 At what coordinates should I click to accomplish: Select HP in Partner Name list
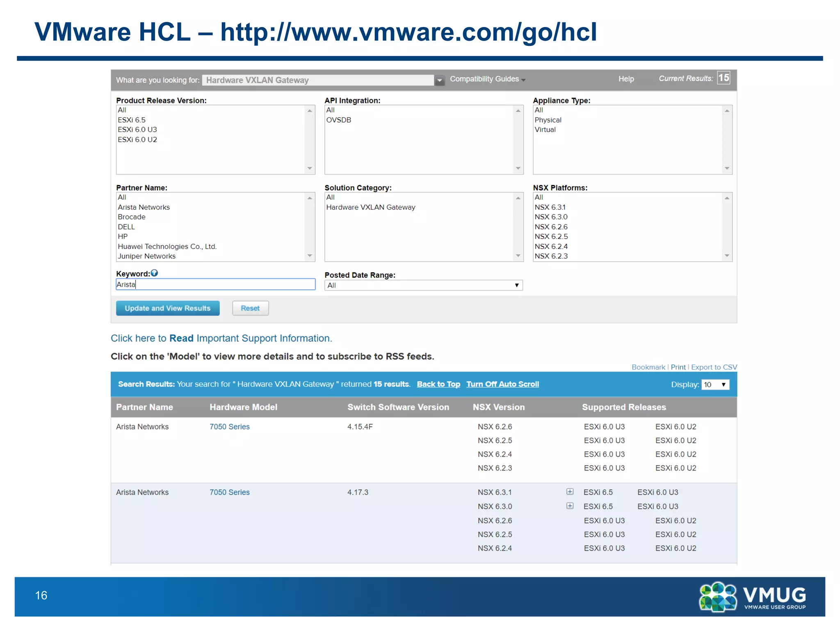[x=123, y=237]
